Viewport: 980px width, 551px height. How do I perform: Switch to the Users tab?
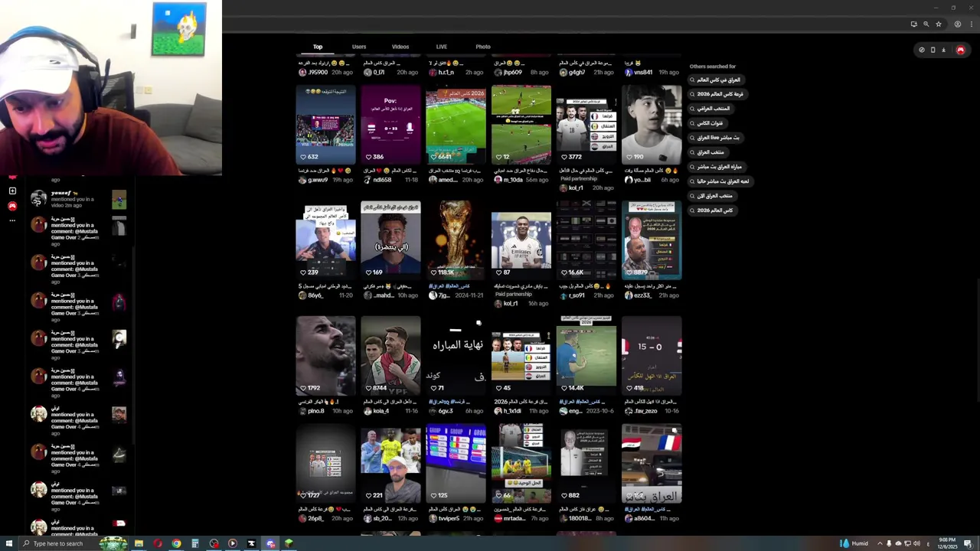[x=359, y=47]
